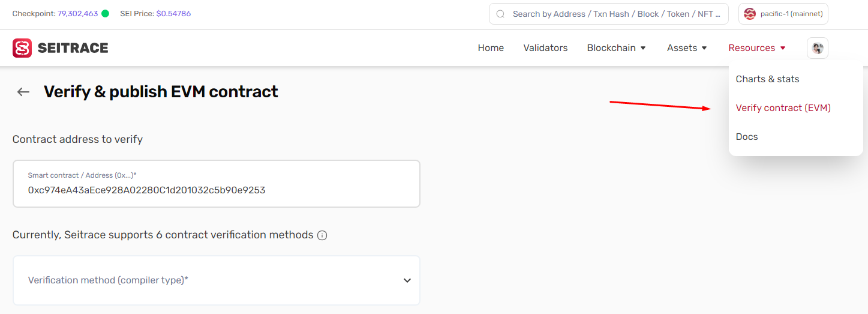This screenshot has width=868, height=314.
Task: Expand the Blockchain menu dropdown
Action: 617,48
